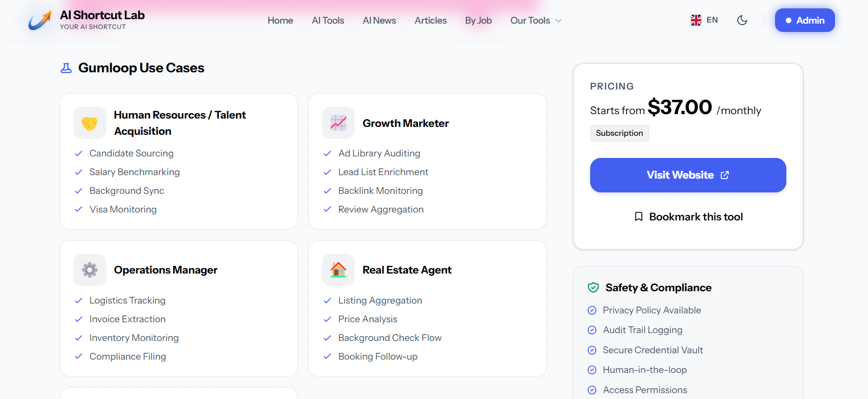Click the Compliance Filing text
The image size is (868, 399).
pyautogui.click(x=128, y=357)
